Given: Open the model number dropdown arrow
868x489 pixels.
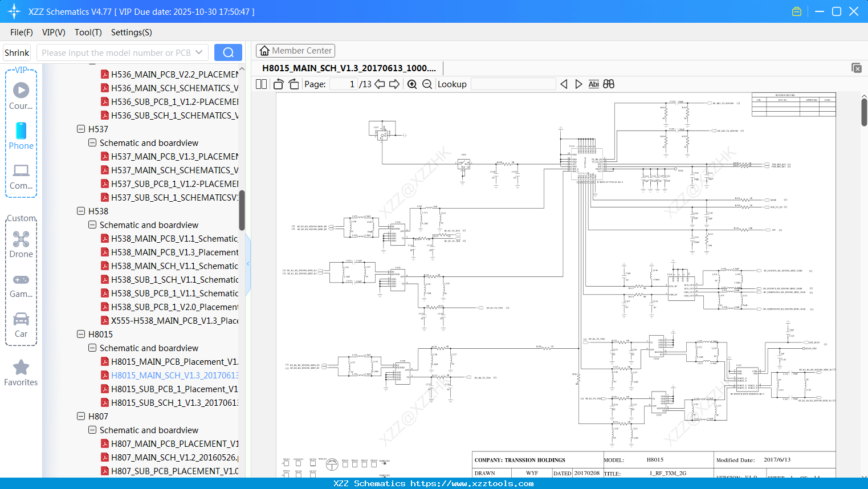Looking at the screenshot, I should click(x=199, y=52).
